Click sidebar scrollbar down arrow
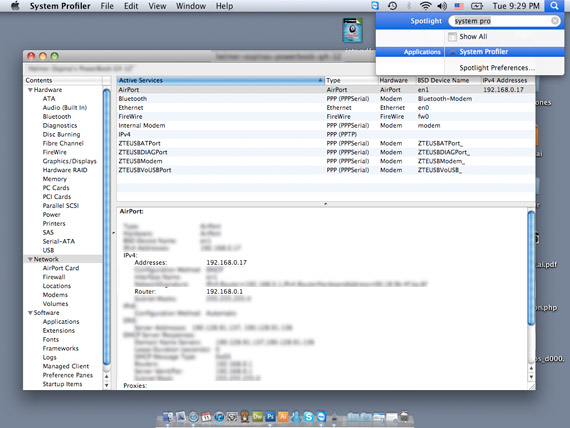The width and height of the screenshot is (570, 428). [x=107, y=385]
